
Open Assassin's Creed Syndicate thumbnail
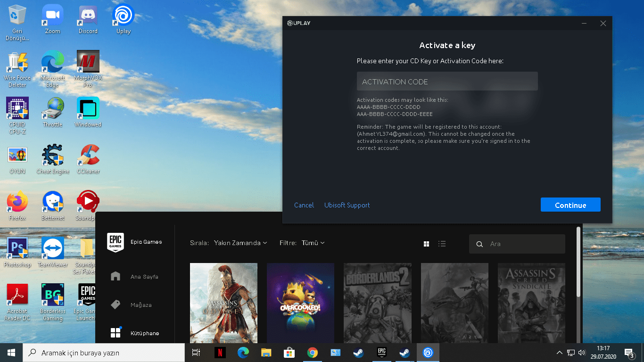[531, 303]
